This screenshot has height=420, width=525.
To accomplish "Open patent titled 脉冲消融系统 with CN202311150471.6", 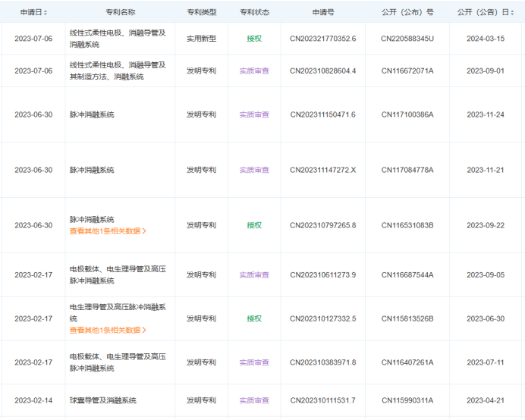I will coord(92,115).
